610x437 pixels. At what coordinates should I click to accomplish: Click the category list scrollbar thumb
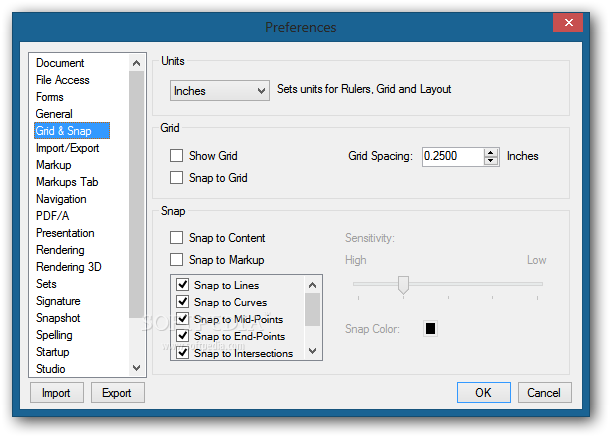pos(136,194)
